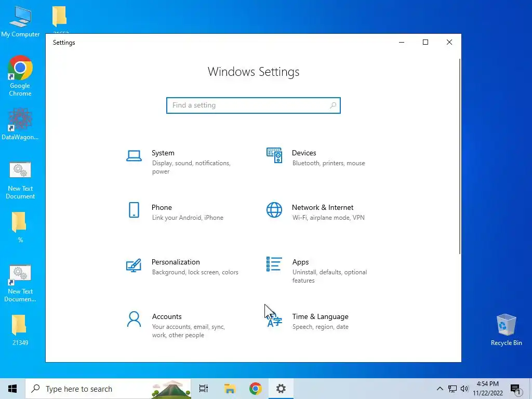The image size is (532, 399).
Task: Select the My Computer desktop icon
Action: (x=20, y=22)
